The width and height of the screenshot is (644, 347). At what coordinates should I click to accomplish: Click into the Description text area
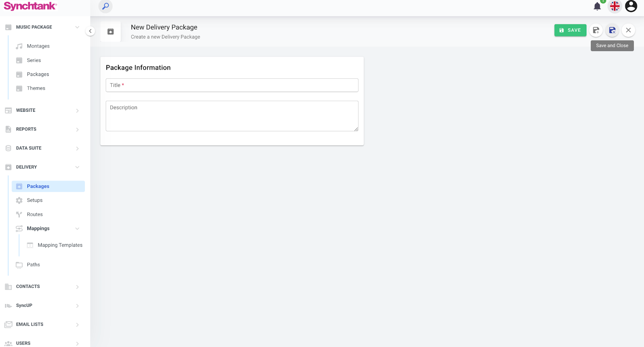pos(232,116)
